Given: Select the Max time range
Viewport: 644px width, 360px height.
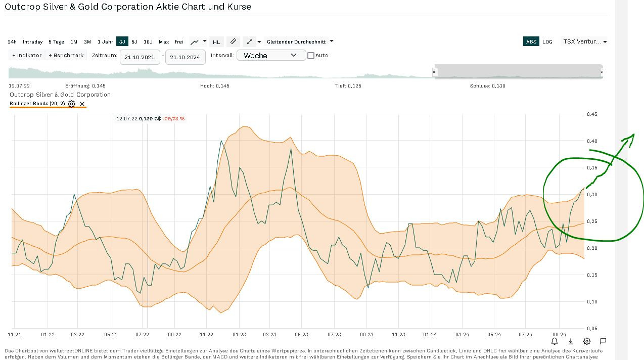Looking at the screenshot, I should pos(164,41).
